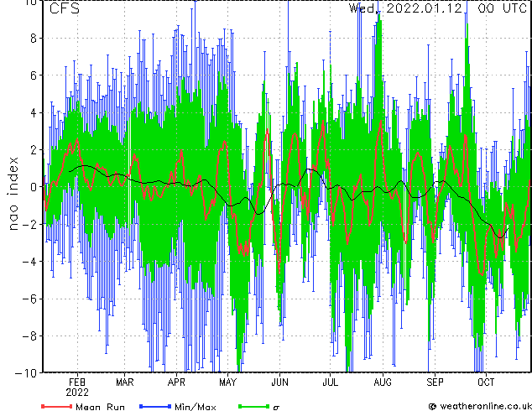
Task: Click the y-axis value -2
Action: point(29,224)
